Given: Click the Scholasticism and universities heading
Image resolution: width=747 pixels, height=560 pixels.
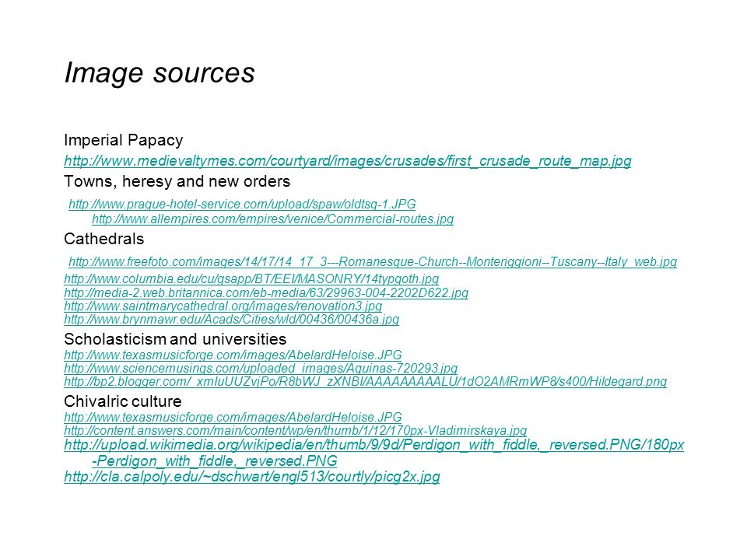Looking at the screenshot, I should coord(175,339).
